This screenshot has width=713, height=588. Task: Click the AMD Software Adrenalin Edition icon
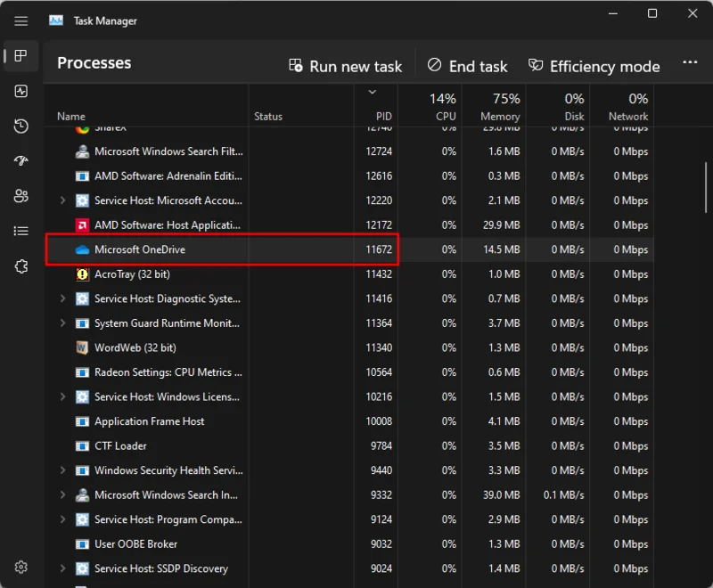pyautogui.click(x=82, y=176)
